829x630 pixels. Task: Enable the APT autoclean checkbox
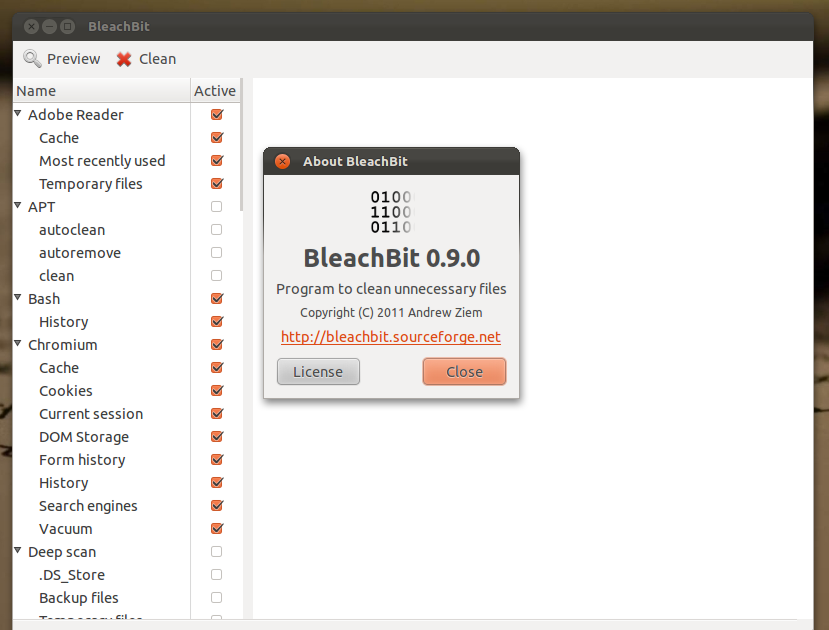point(216,229)
